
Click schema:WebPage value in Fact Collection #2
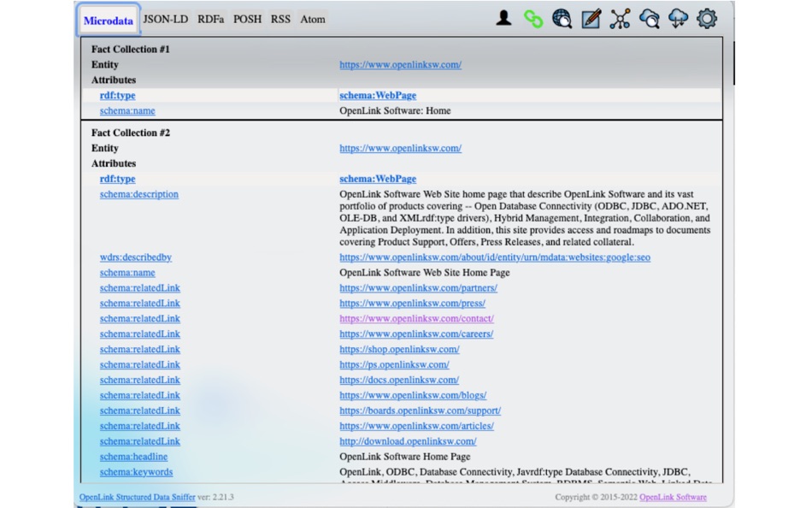point(378,179)
